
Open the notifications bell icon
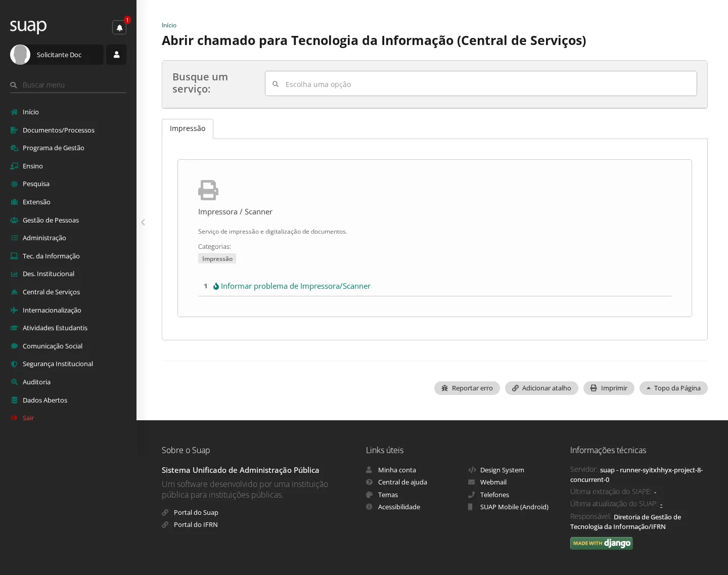pos(119,27)
